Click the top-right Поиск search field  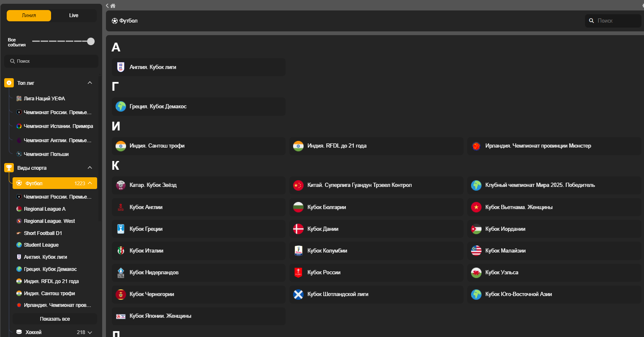point(616,21)
